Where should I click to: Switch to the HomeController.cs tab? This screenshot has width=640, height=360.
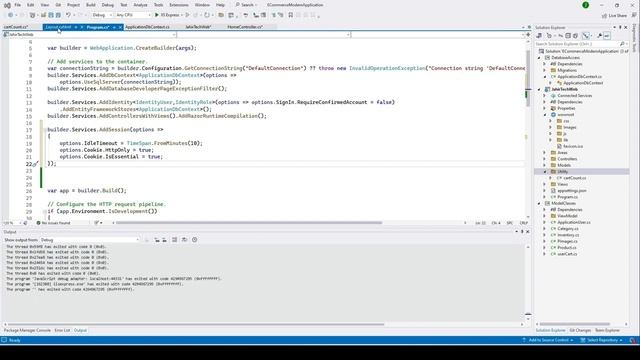coord(245,27)
